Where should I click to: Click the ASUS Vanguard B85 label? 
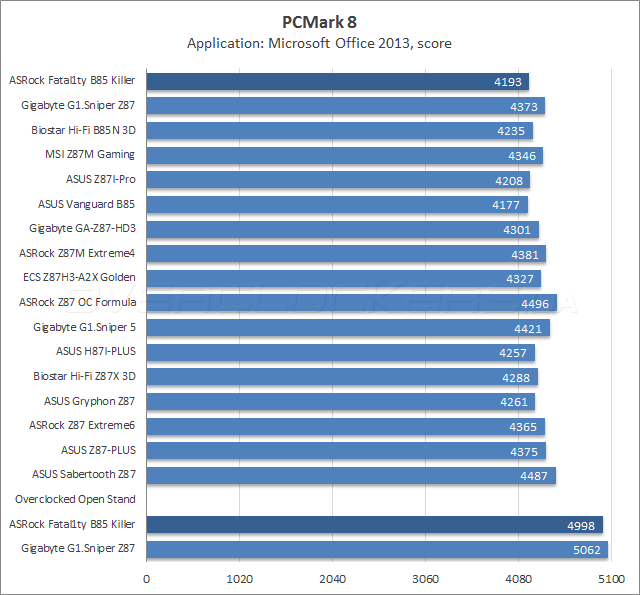[x=86, y=204]
